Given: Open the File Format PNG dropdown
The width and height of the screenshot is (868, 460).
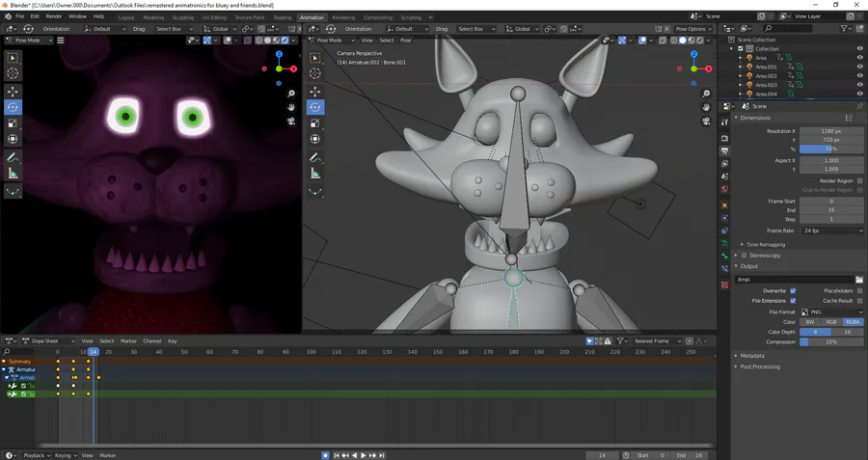Looking at the screenshot, I should point(832,311).
